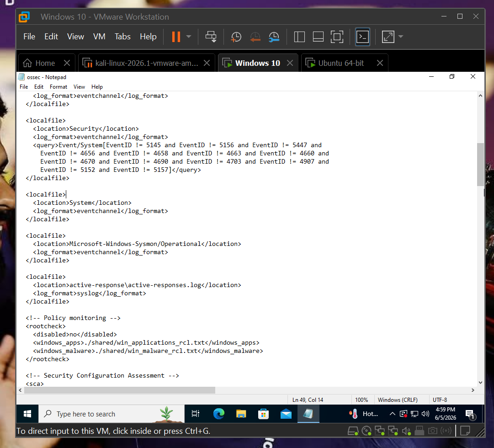This screenshot has height=448, width=494.
Task: Click Notepad's horizontal scrollbar thumb
Action: click(x=120, y=390)
